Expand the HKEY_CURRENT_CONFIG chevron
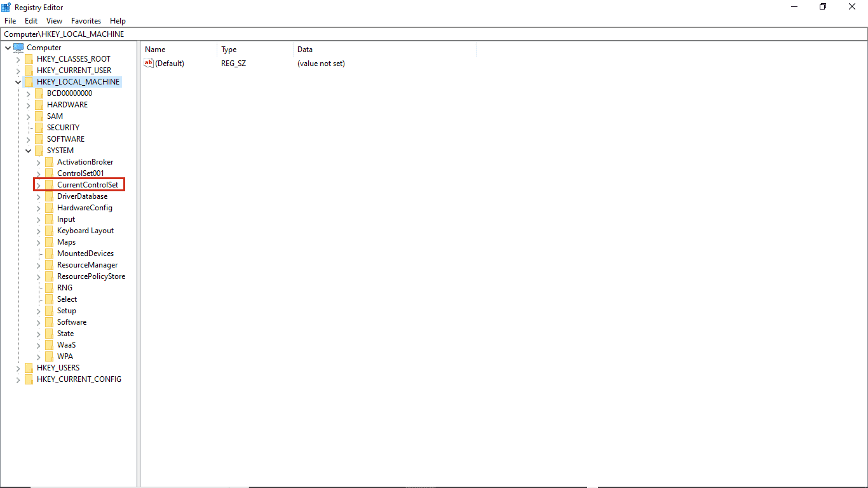 click(18, 379)
